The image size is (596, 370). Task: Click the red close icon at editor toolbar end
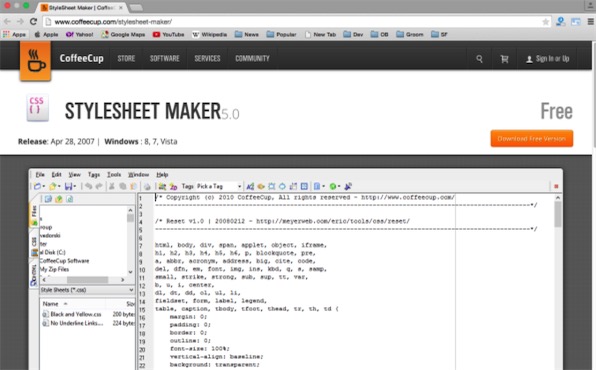click(x=556, y=186)
